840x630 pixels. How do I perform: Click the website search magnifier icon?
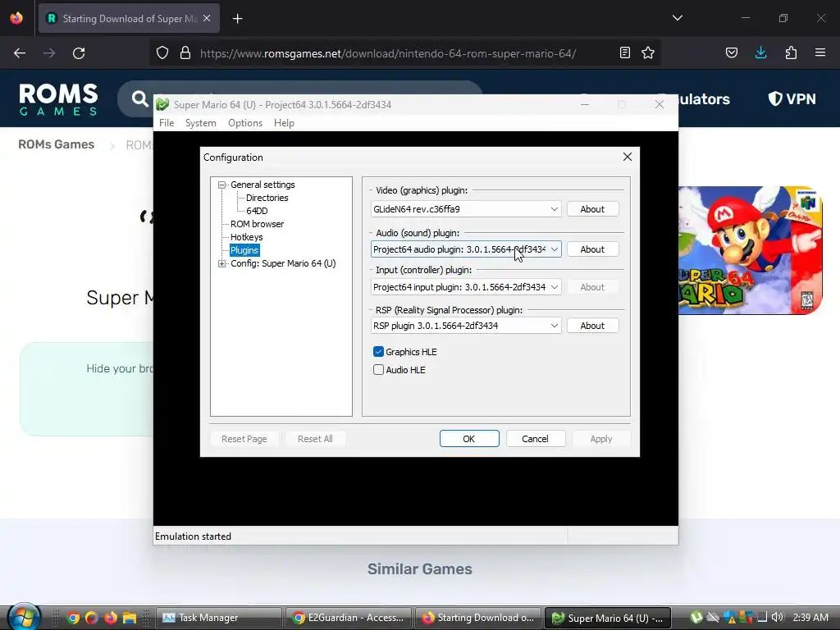coord(139,98)
